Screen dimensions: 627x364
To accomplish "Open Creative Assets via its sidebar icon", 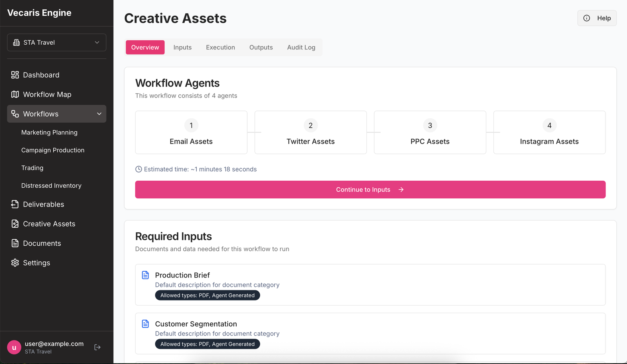I will click(15, 223).
